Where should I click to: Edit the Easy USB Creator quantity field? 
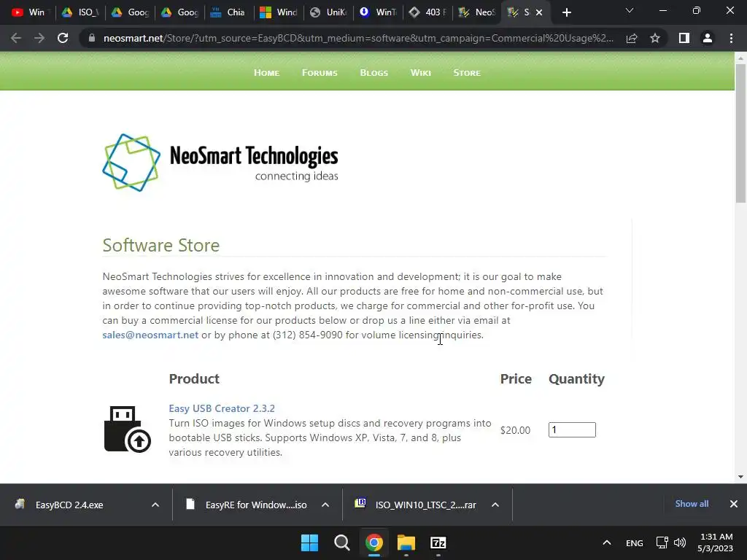pyautogui.click(x=572, y=430)
